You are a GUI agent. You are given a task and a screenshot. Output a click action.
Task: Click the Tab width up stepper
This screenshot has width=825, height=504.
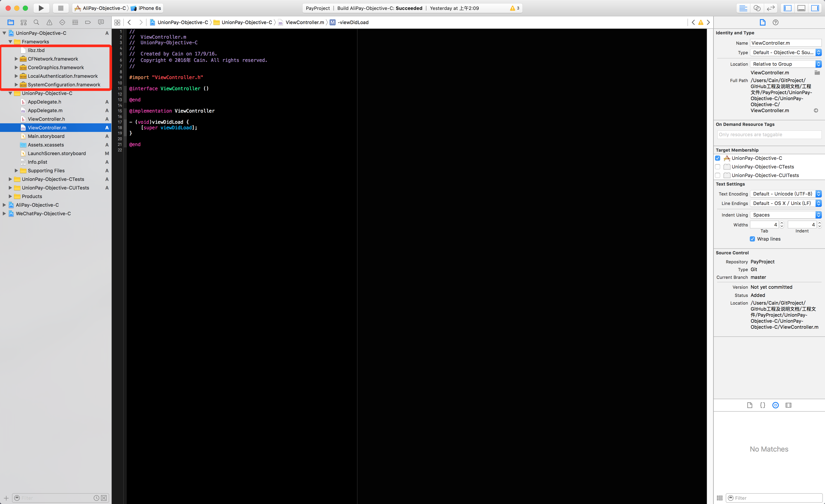pos(782,223)
